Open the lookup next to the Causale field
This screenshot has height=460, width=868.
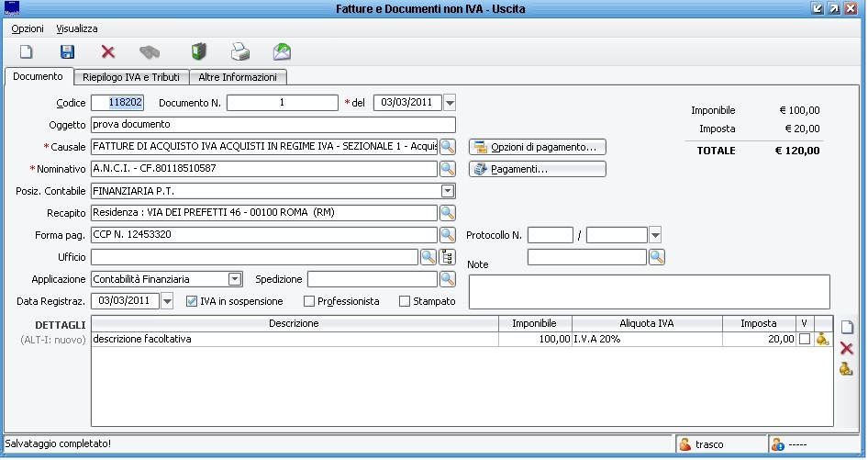tap(448, 147)
